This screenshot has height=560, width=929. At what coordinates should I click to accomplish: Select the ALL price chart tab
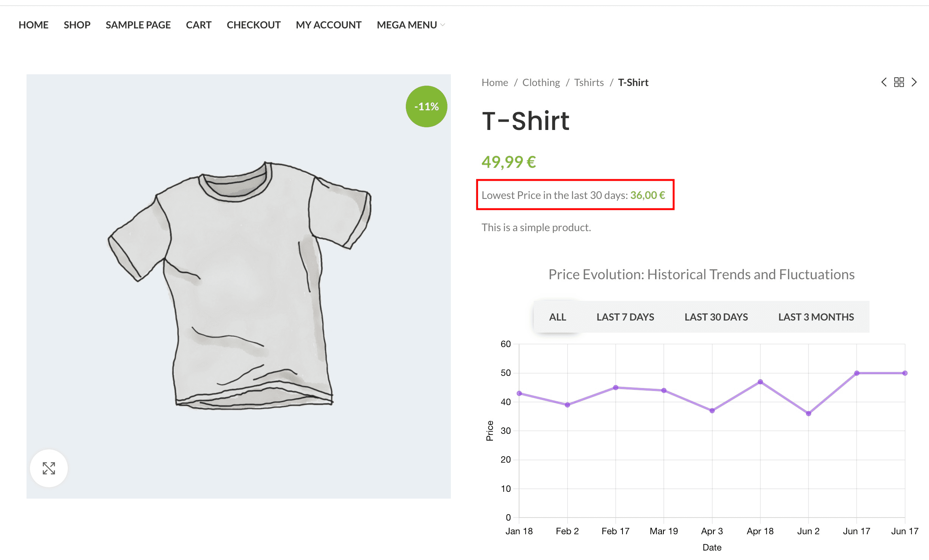coord(557,317)
